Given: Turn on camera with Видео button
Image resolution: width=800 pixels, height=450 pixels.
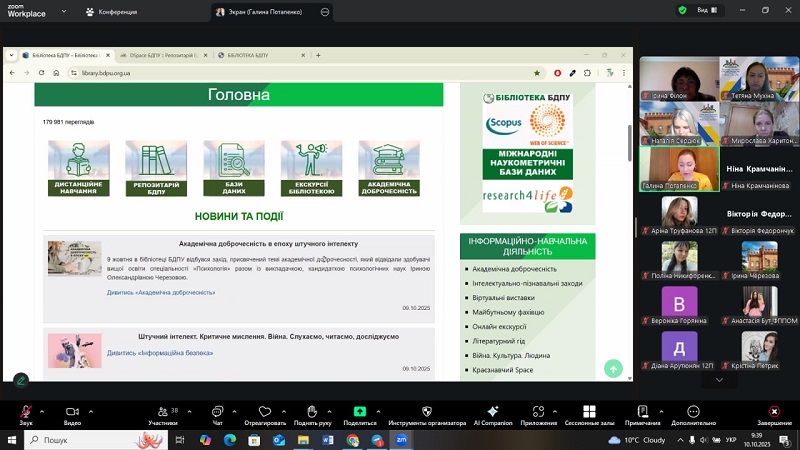Looking at the screenshot, I should tap(72, 411).
